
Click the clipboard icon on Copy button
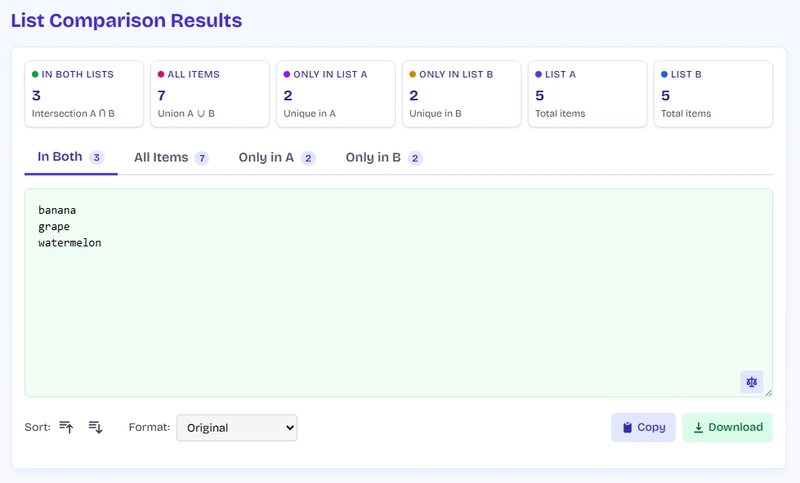pos(628,427)
